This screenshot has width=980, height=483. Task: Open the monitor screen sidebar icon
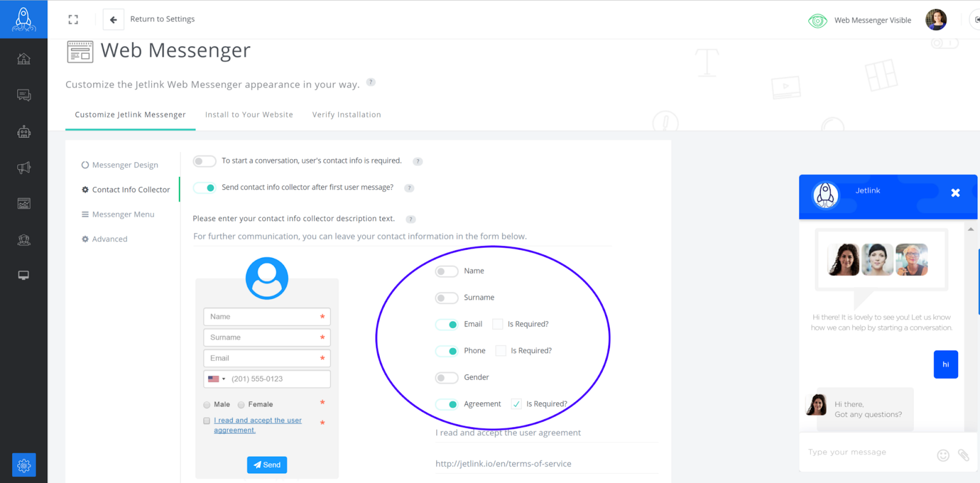tap(23, 275)
